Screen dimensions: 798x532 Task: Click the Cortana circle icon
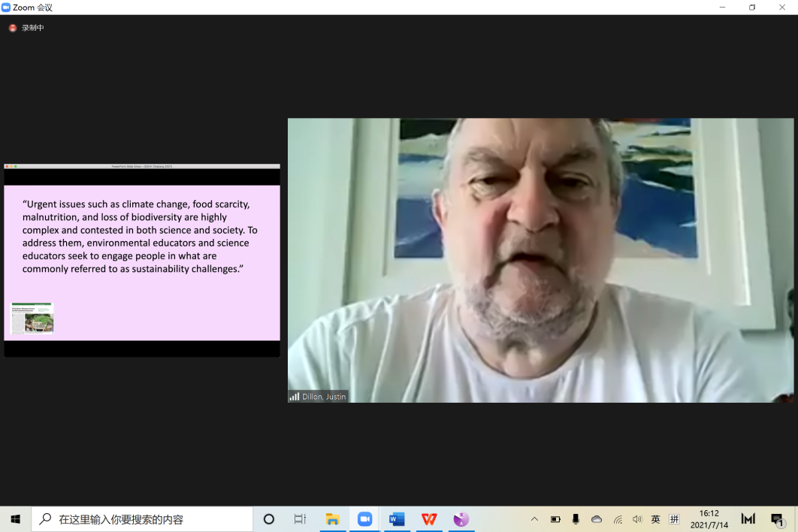pyautogui.click(x=269, y=519)
